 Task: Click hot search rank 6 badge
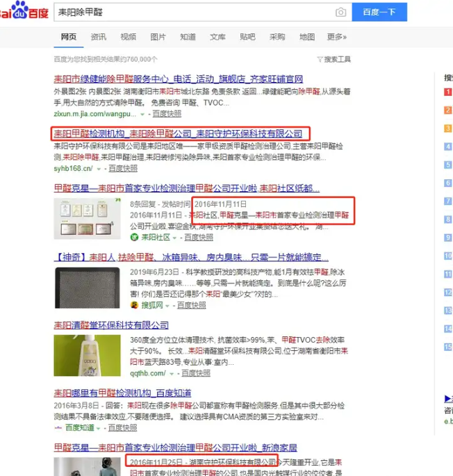[448, 183]
